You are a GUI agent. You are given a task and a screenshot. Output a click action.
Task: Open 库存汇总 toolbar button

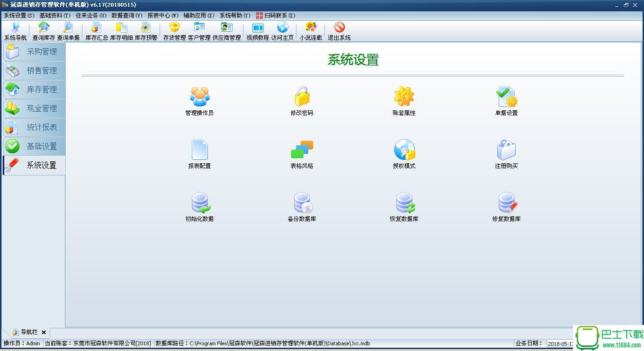click(x=97, y=31)
